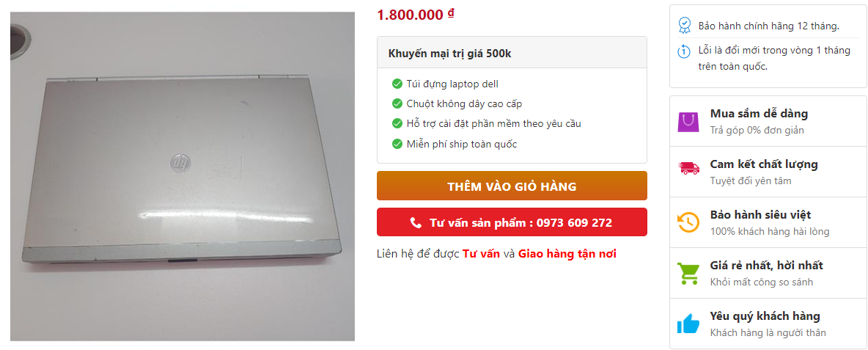The image size is (868, 350).
Task: Click the purple shopping bag icon
Action: pos(688,122)
